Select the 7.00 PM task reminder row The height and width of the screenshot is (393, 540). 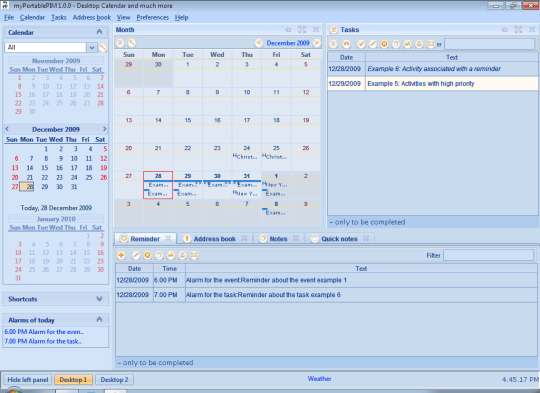[326, 295]
